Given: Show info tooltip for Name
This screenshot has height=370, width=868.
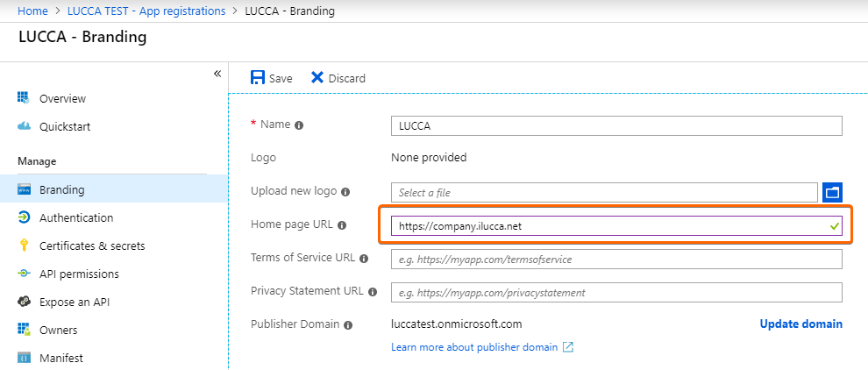Looking at the screenshot, I should (x=299, y=125).
